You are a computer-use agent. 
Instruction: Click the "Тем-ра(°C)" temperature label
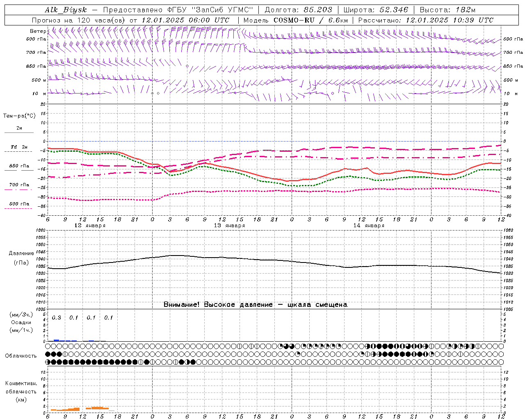19,116
